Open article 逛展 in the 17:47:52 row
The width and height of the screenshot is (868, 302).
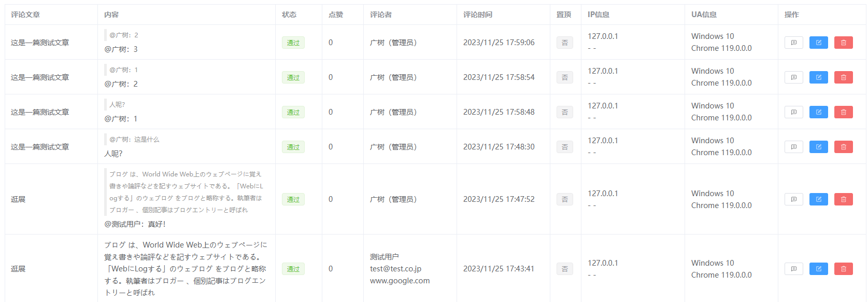[x=18, y=199]
